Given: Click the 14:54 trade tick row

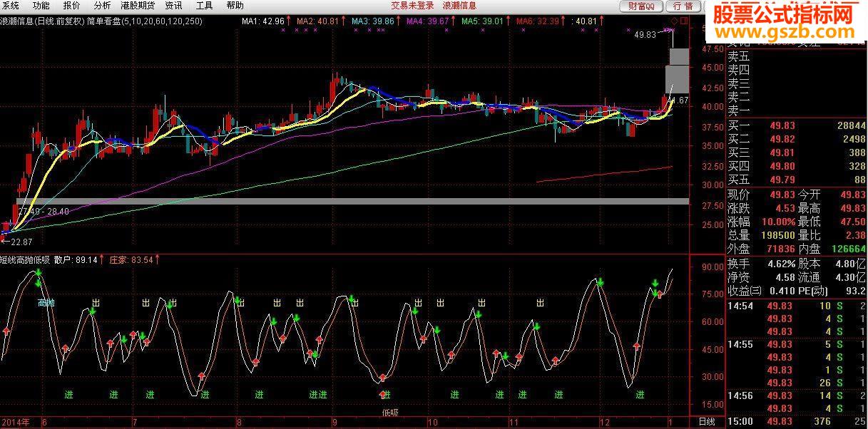Looking at the screenshot, I should tap(796, 306).
